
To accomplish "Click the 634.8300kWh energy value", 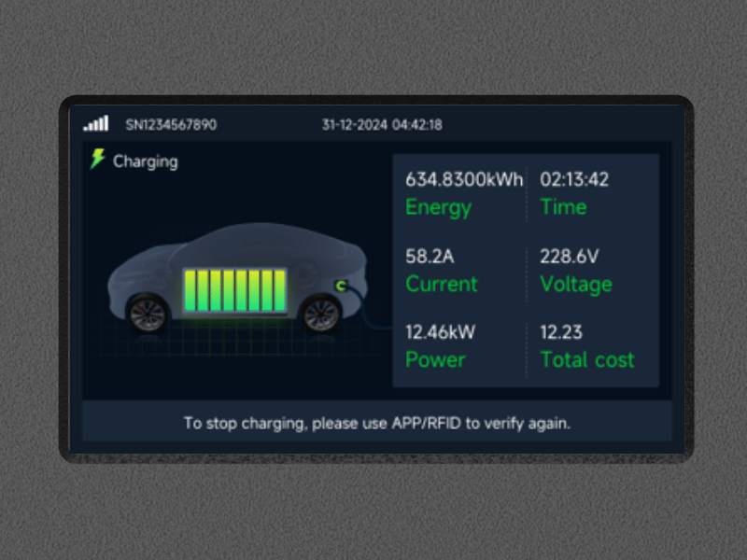I will (464, 179).
